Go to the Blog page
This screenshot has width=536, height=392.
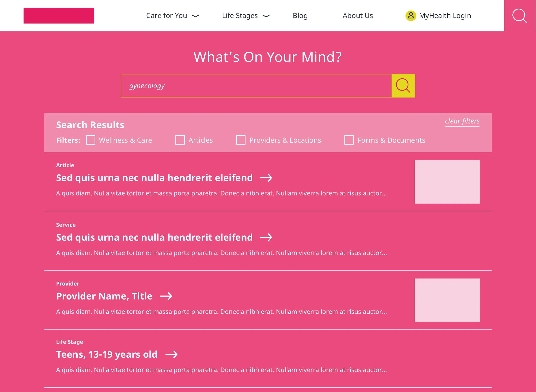[300, 16]
